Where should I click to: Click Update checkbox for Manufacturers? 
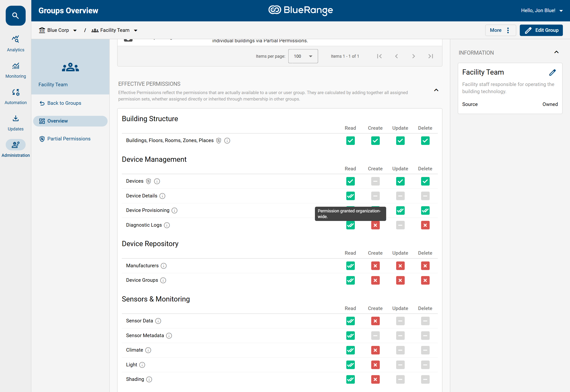400,266
